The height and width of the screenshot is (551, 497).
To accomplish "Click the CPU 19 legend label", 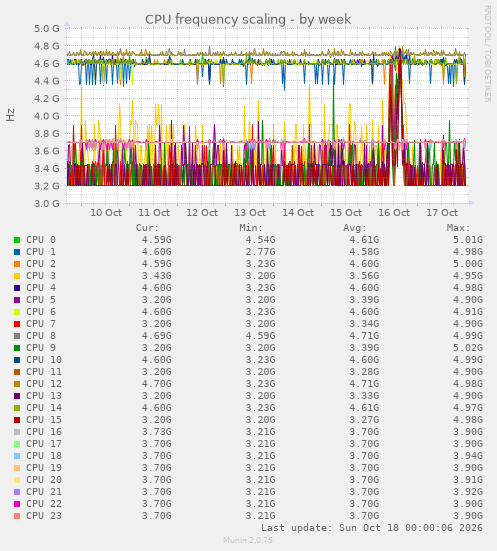I will pyautogui.click(x=44, y=468).
